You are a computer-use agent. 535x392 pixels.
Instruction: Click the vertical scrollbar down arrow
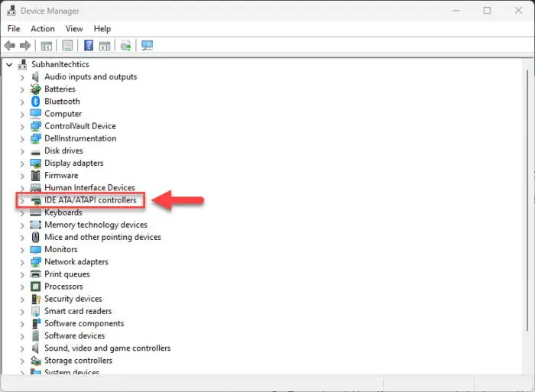pyautogui.click(x=527, y=370)
